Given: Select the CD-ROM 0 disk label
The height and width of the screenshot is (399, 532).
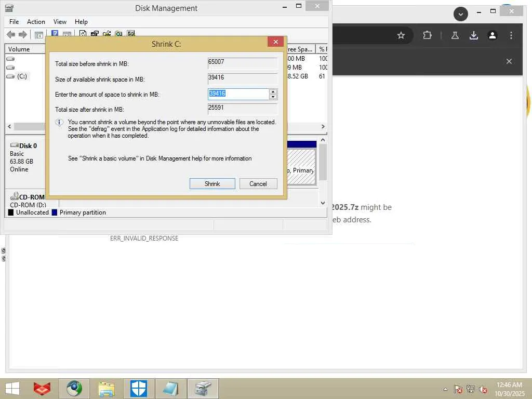Looking at the screenshot, I should click(x=32, y=197).
